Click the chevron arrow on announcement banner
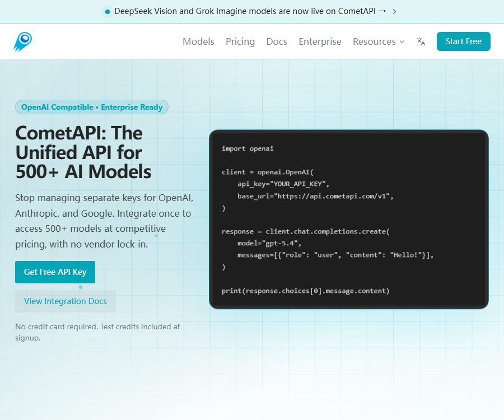 [394, 11]
